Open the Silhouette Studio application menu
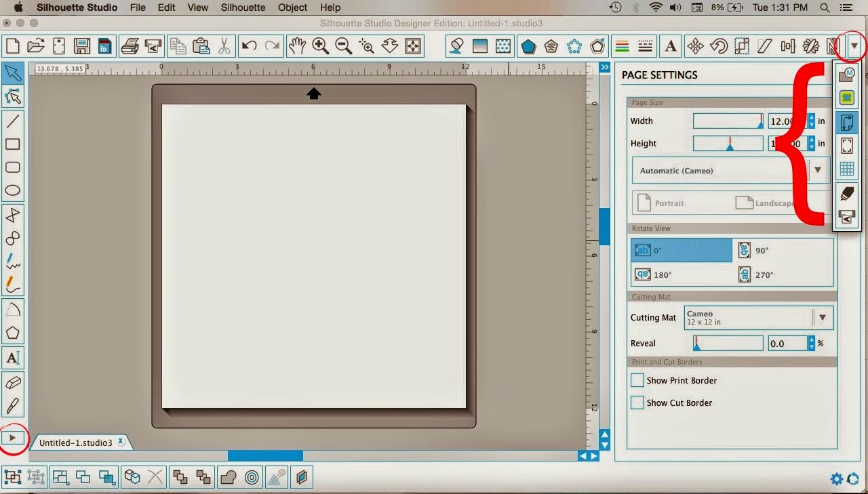The height and width of the screenshot is (494, 868). (77, 7)
